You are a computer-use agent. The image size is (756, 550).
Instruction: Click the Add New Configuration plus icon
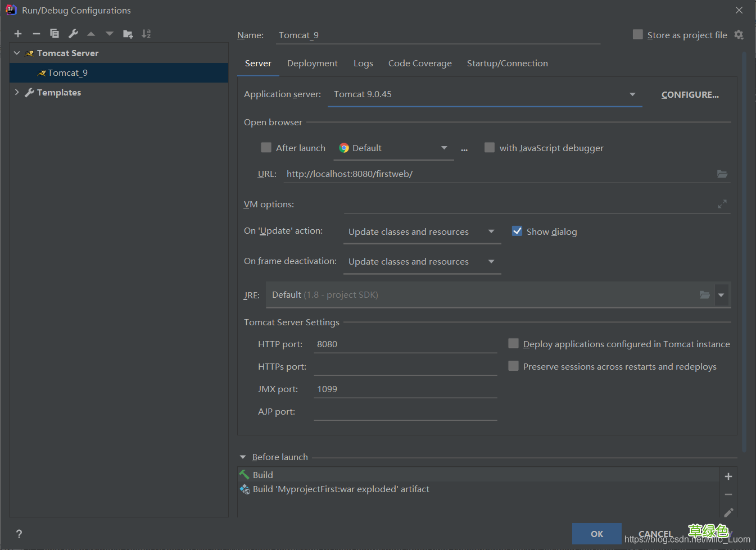tap(18, 34)
